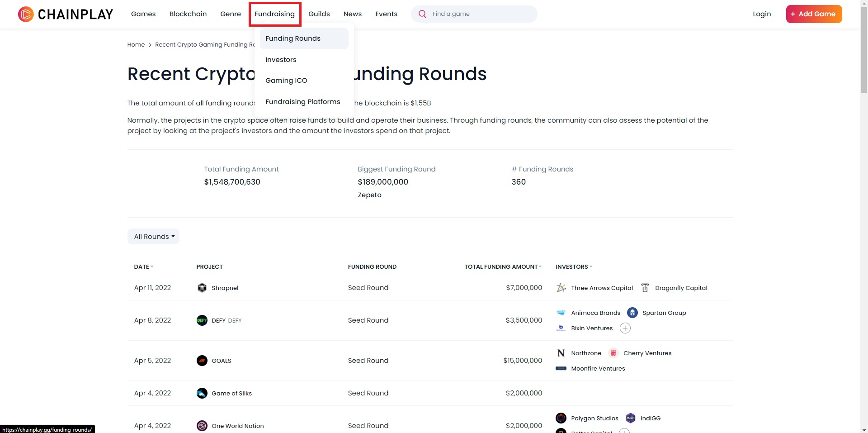Click the DEFY project name
The height and width of the screenshot is (433, 868).
tap(219, 320)
